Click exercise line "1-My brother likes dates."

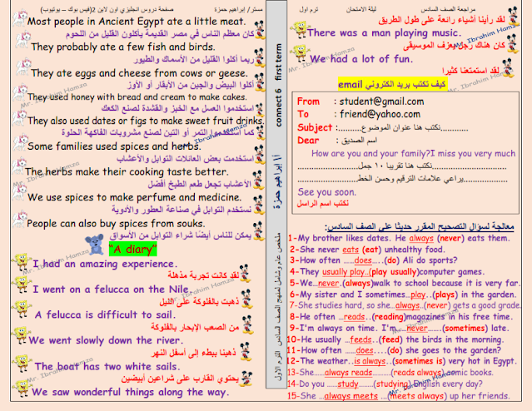pyautogui.click(x=399, y=238)
